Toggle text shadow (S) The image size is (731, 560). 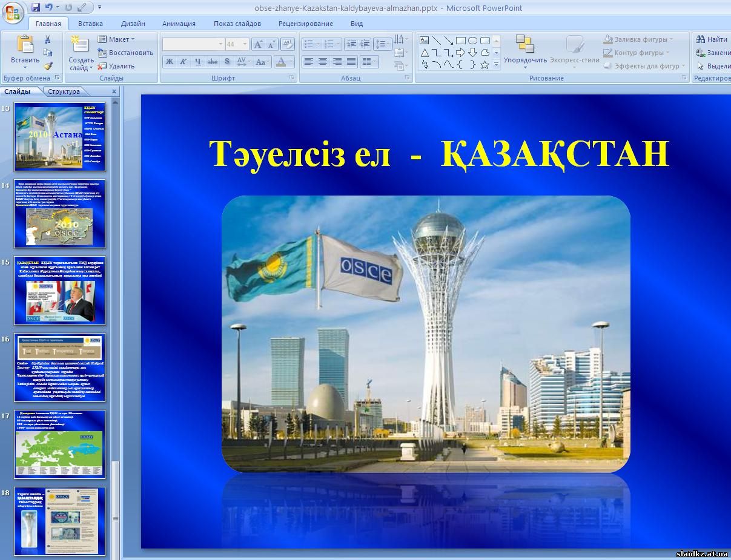click(x=227, y=62)
